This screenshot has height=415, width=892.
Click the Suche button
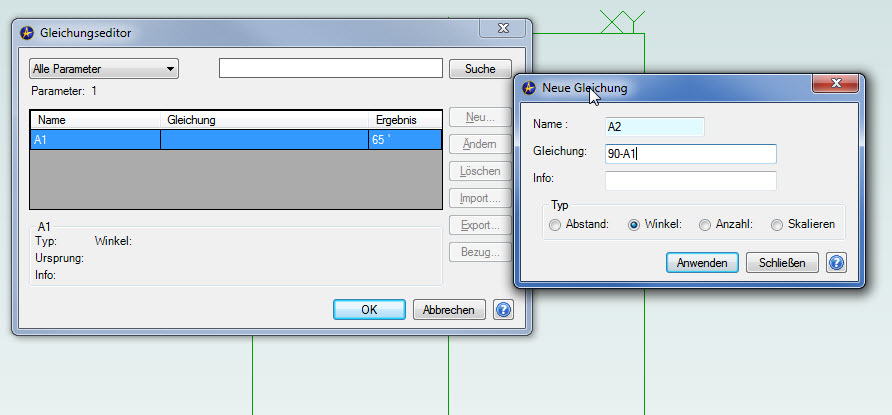point(480,69)
